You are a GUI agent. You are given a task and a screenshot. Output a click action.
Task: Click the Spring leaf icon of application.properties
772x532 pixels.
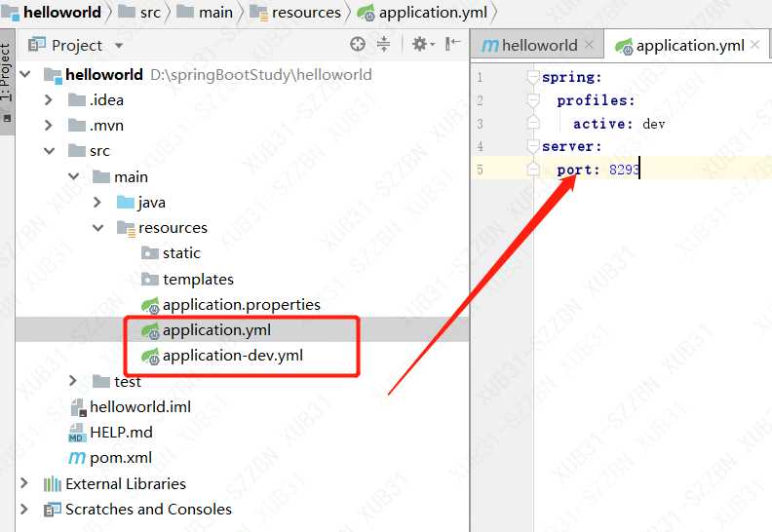(x=150, y=305)
